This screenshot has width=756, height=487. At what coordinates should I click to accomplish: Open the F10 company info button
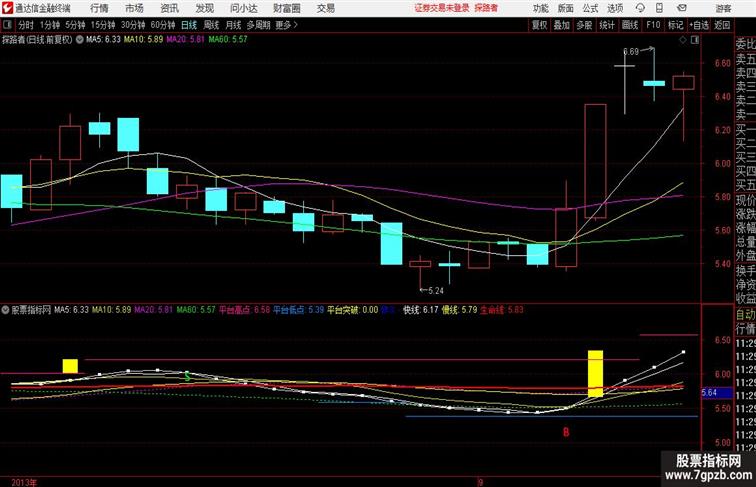[x=653, y=25]
